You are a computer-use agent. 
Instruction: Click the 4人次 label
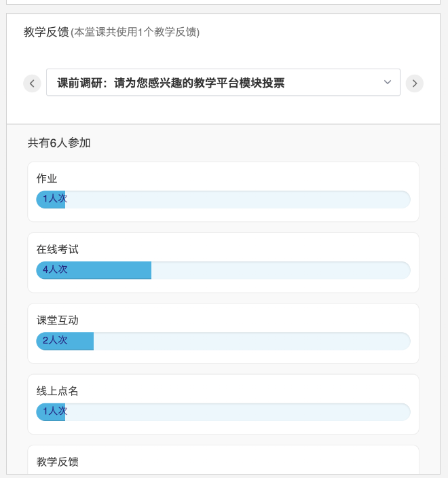[55, 270]
